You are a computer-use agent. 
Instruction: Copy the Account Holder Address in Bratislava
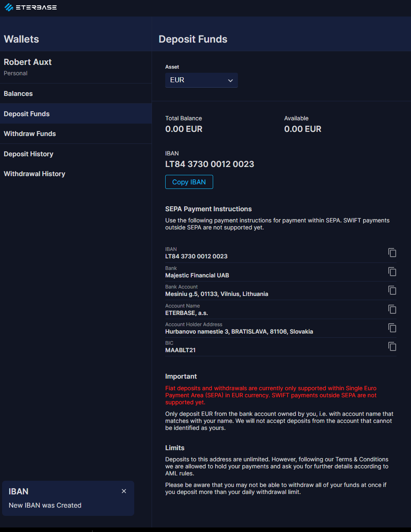tap(392, 328)
